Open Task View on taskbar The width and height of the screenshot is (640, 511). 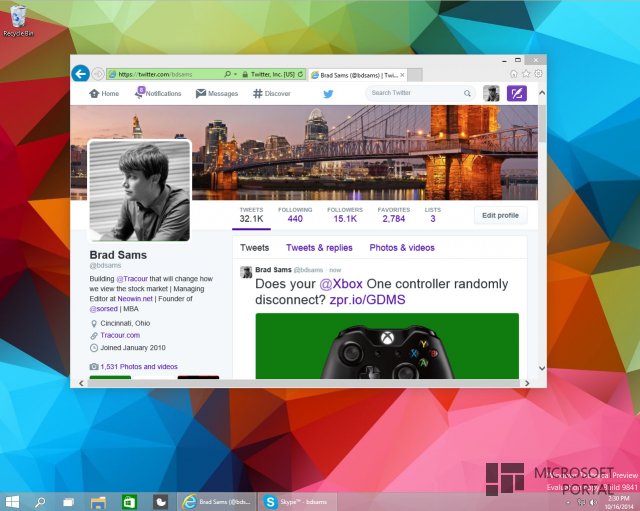pyautogui.click(x=68, y=502)
